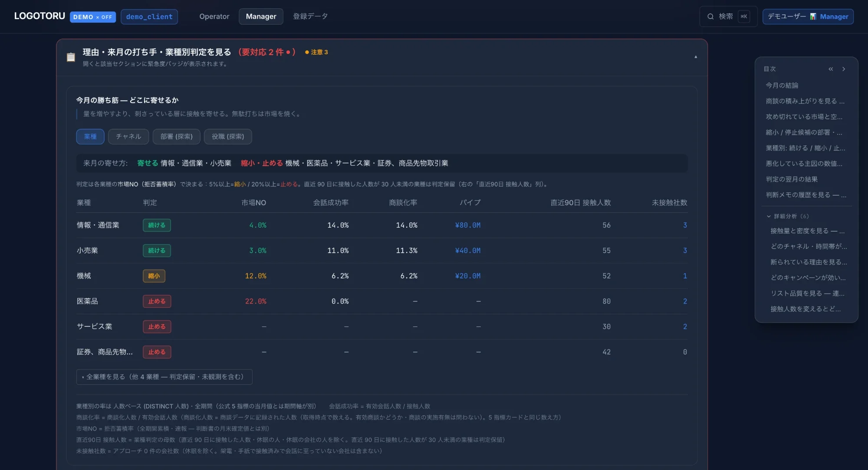The image size is (868, 470).
Task: Select the 部署 (探索) filter tab
Action: click(176, 137)
